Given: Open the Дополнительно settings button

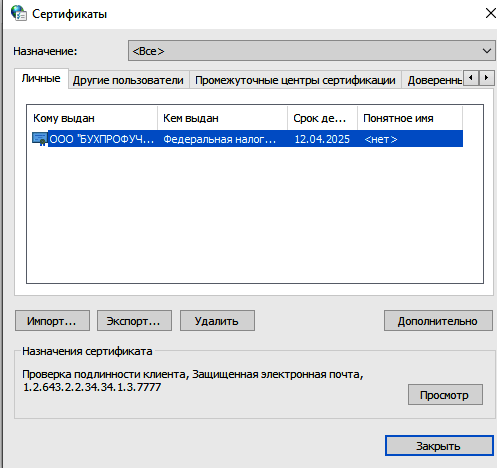Looking at the screenshot, I should click(x=438, y=321).
